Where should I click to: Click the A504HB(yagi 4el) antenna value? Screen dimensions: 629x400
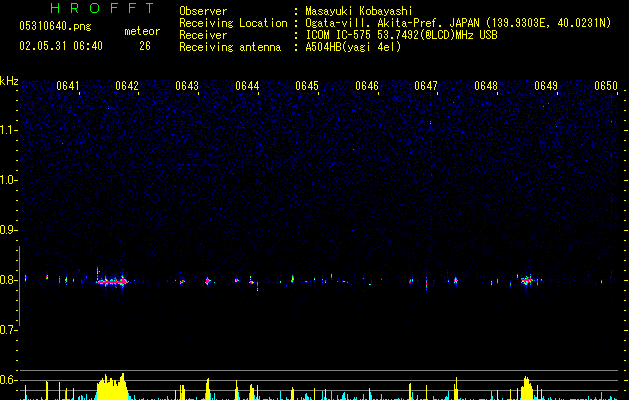(x=353, y=47)
